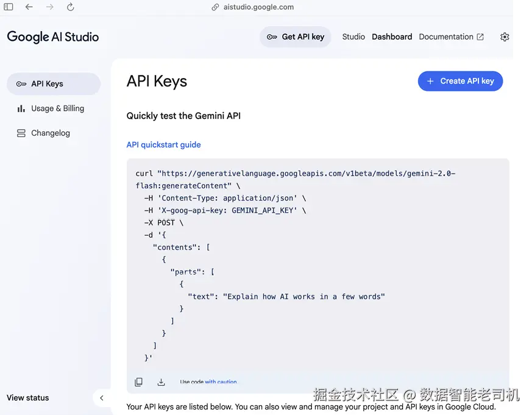532x415 pixels.
Task: Click the 'Explain how AI works in a few words' text
Action: 304,297
